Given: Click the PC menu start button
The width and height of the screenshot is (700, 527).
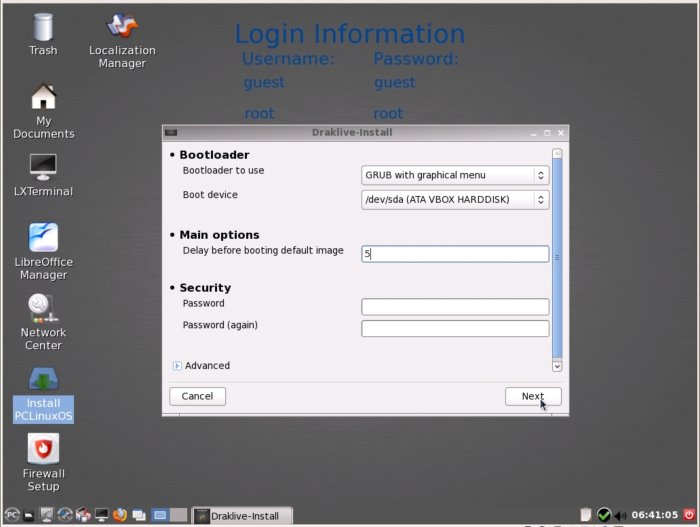Looking at the screenshot, I should [x=11, y=516].
